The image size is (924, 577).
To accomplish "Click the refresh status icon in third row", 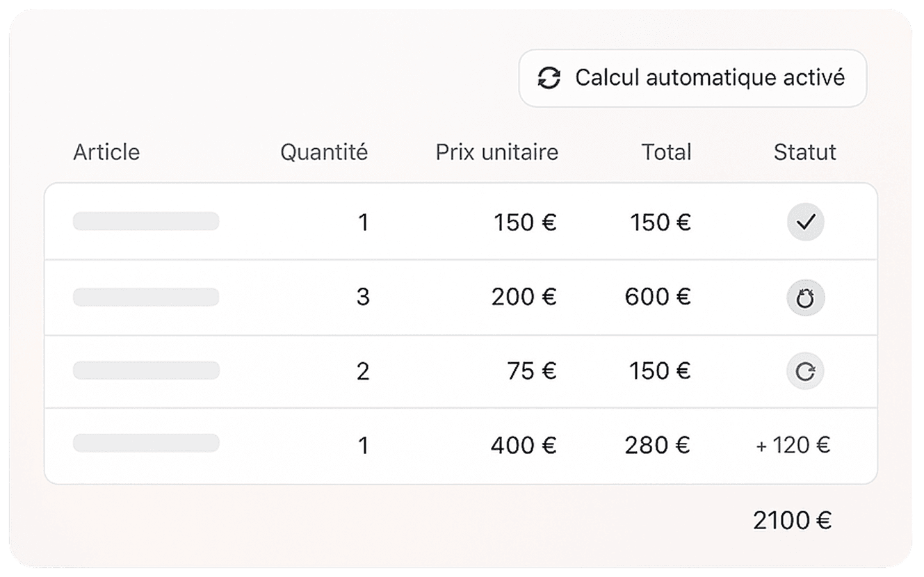I will coord(805,371).
